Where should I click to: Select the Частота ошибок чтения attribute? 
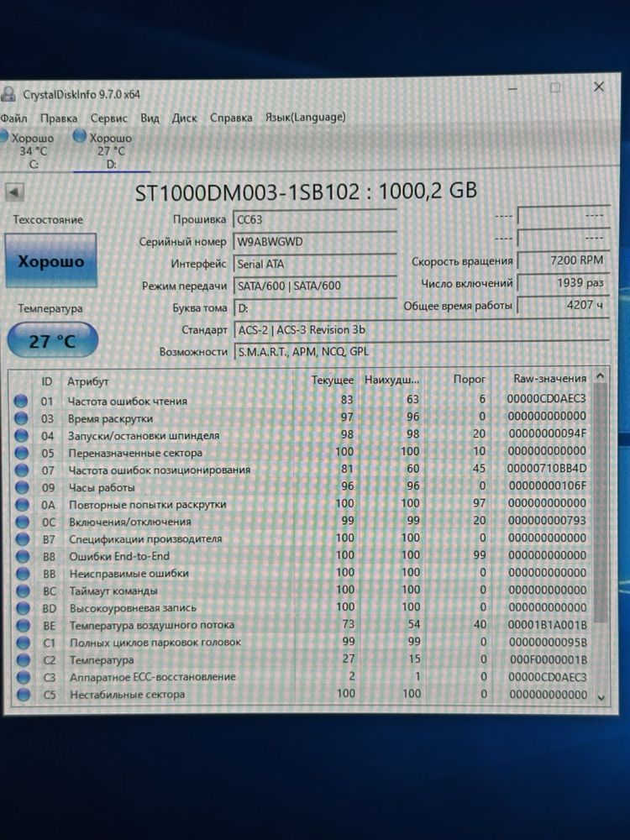pyautogui.click(x=128, y=401)
